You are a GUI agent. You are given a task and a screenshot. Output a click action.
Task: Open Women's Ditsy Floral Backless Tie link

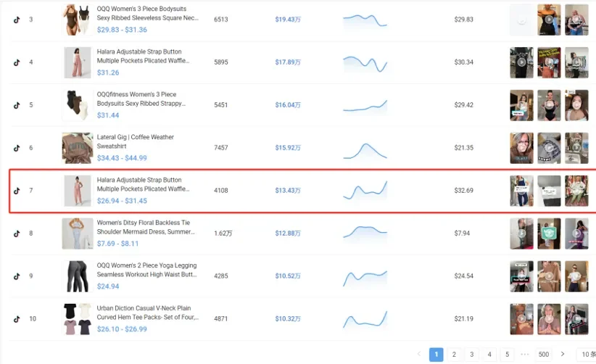[146, 227]
